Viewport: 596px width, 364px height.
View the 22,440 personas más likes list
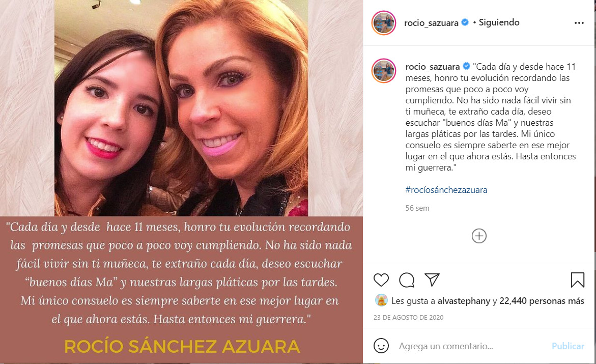542,301
